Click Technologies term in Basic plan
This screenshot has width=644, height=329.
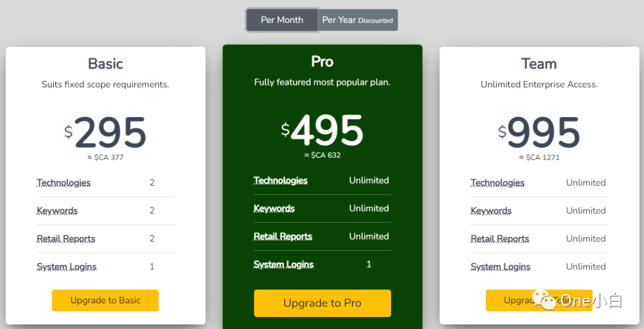pyautogui.click(x=64, y=183)
